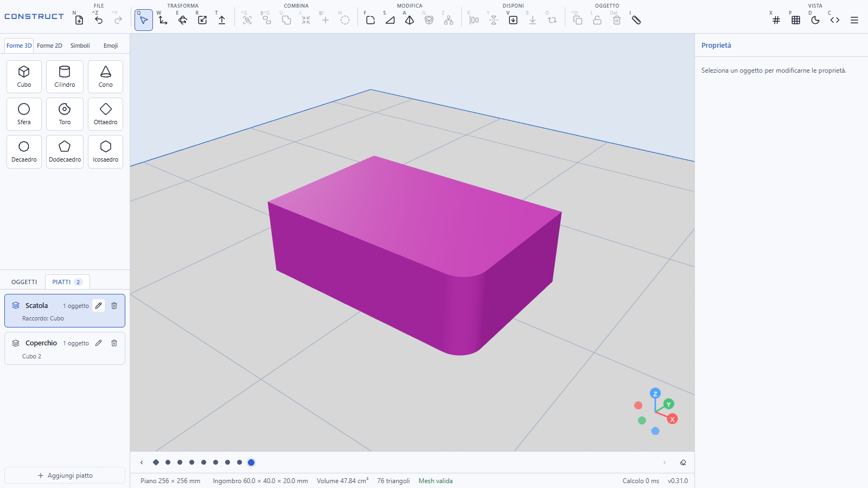Select the scale tool (R)
The width and height of the screenshot is (868, 488).
pos(202,20)
